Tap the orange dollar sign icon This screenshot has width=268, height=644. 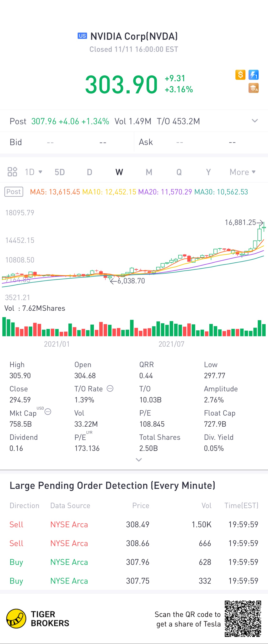click(240, 75)
